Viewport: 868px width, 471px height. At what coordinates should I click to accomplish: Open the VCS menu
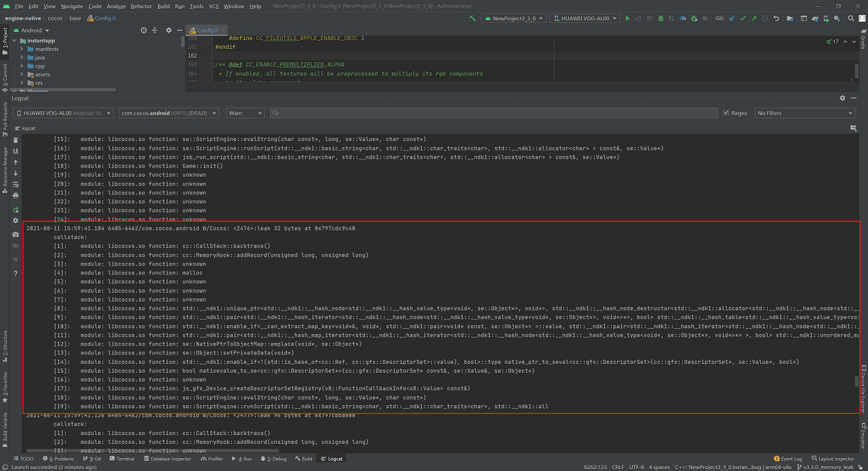coord(213,5)
